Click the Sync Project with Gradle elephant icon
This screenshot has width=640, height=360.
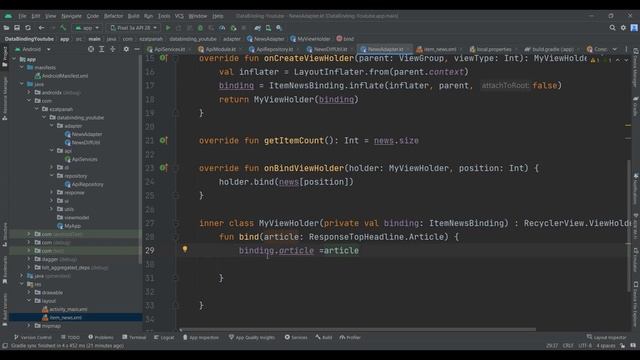[x=258, y=28]
